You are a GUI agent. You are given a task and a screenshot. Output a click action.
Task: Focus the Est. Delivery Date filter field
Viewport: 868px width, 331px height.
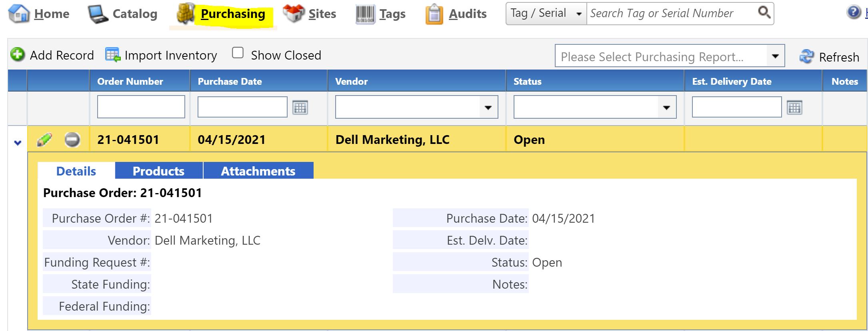[x=737, y=107]
